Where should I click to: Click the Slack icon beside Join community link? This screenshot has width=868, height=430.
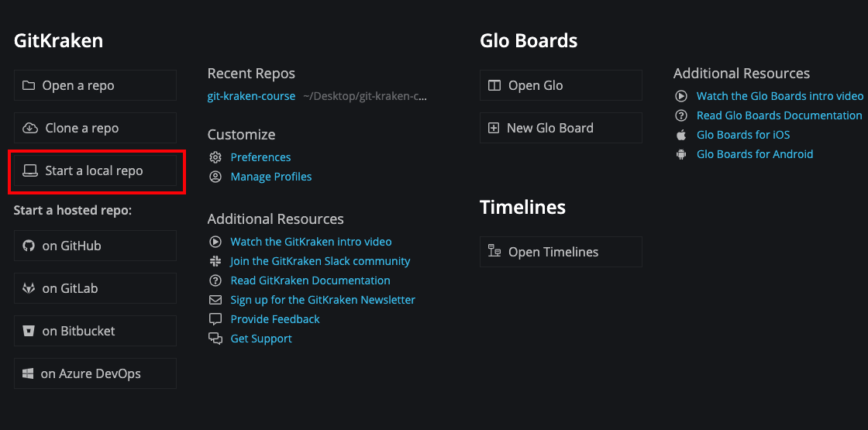(x=215, y=260)
